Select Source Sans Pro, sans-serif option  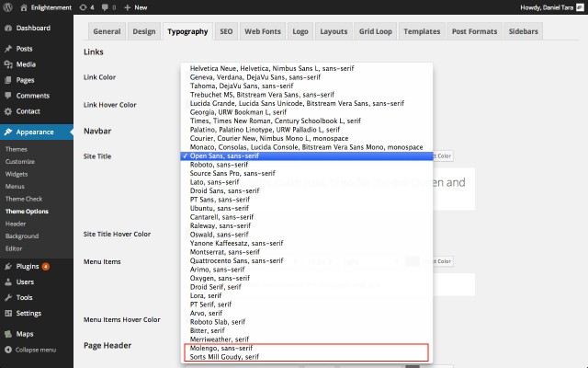[x=307, y=174]
